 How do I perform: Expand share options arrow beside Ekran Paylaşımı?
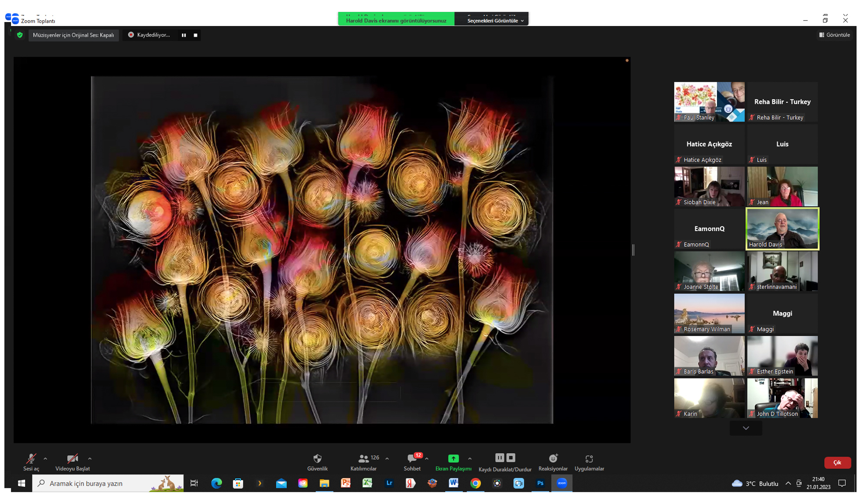click(470, 459)
